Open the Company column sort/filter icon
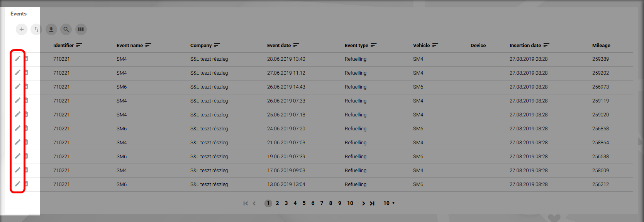The image size is (644, 222). click(x=217, y=45)
